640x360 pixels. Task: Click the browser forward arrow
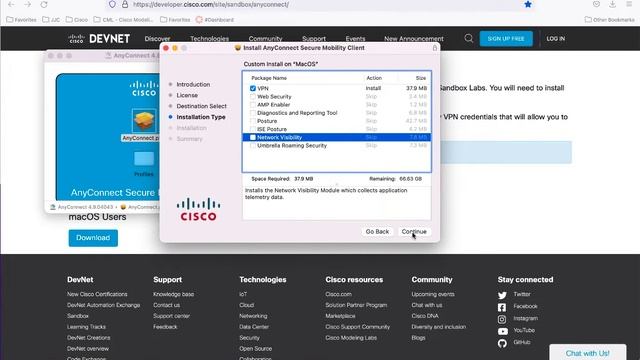(x=27, y=4)
